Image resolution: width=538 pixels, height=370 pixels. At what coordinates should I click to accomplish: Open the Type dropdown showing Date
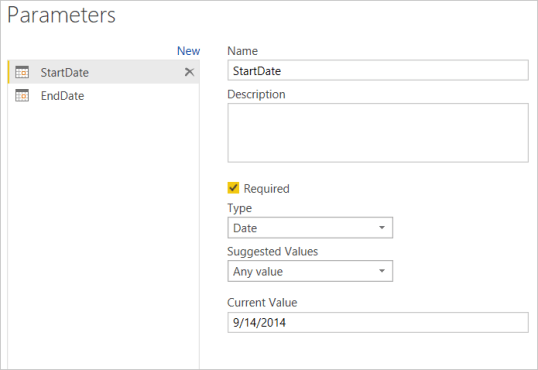pos(310,228)
